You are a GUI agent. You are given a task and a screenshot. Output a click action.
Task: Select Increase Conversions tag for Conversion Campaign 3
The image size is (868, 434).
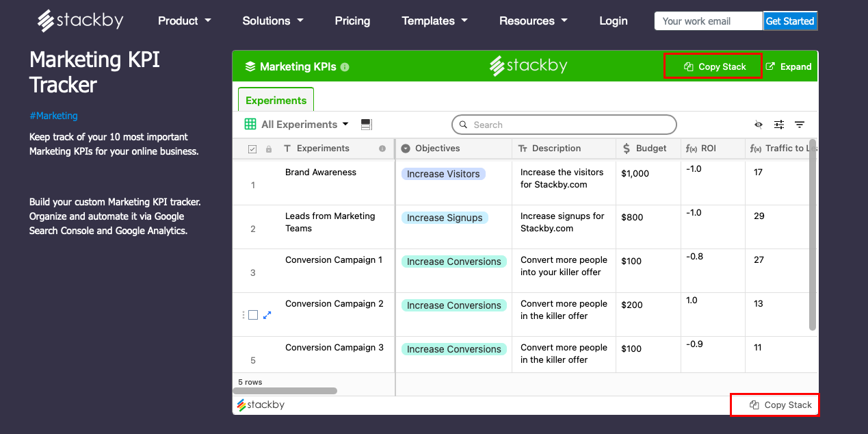coord(454,349)
